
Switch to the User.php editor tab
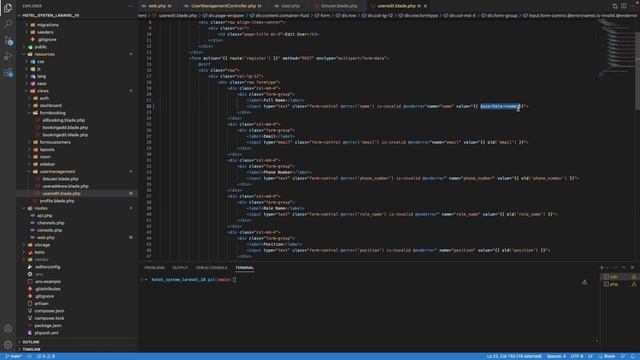pyautogui.click(x=290, y=6)
